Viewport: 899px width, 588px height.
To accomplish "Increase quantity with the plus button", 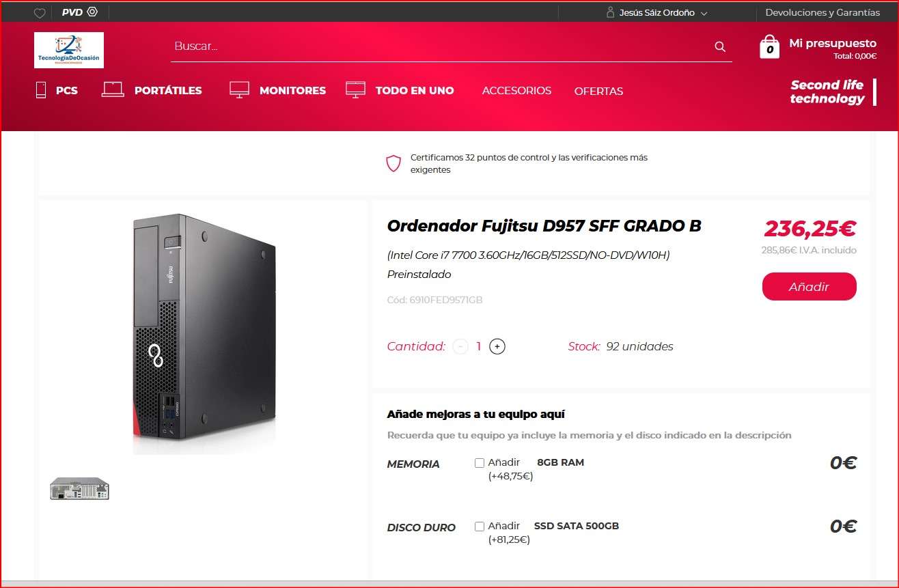I will pyautogui.click(x=497, y=346).
